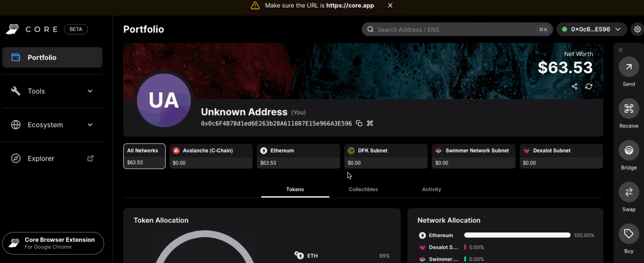Viewport: 644px width, 263px height.
Task: Open the Bridge action
Action: [628, 150]
